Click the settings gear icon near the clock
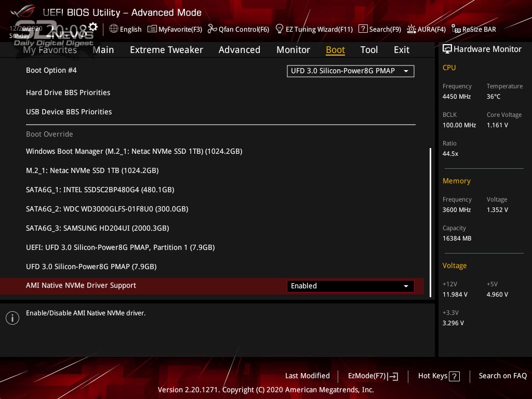 93,27
